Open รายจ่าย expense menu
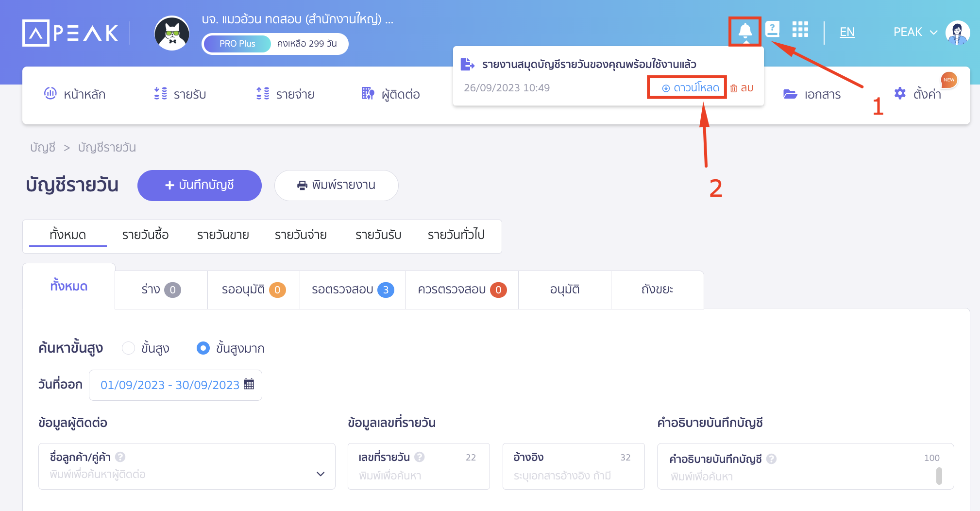 [285, 94]
